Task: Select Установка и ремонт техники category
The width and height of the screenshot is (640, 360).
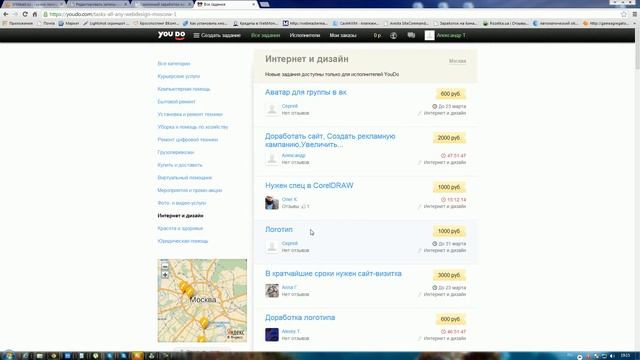Action: (190, 114)
